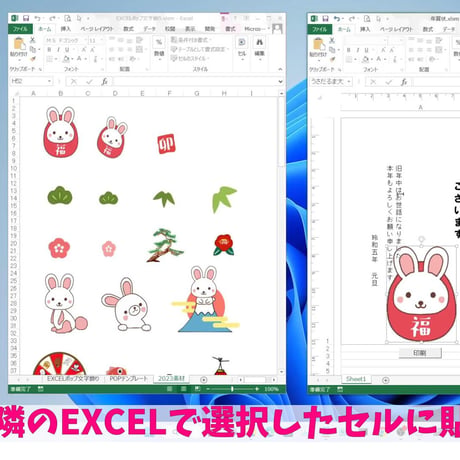
Task: Select 挿入 tab in left Excel window
Action: click(x=66, y=29)
